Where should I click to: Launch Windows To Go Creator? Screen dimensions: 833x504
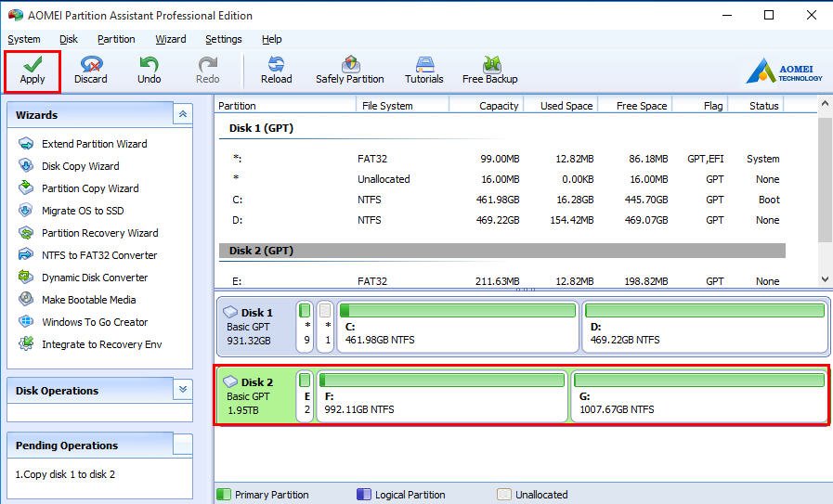click(95, 322)
